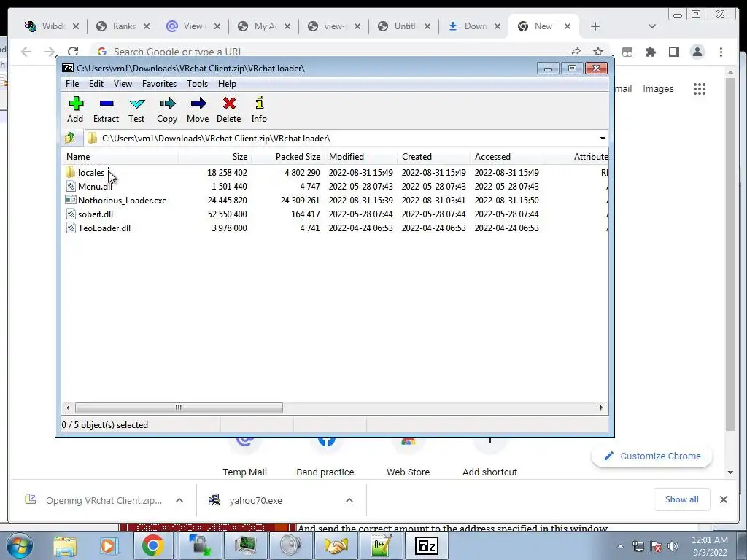Open the Chrome extensions puzzle icon
The width and height of the screenshot is (747, 560).
pyautogui.click(x=650, y=52)
